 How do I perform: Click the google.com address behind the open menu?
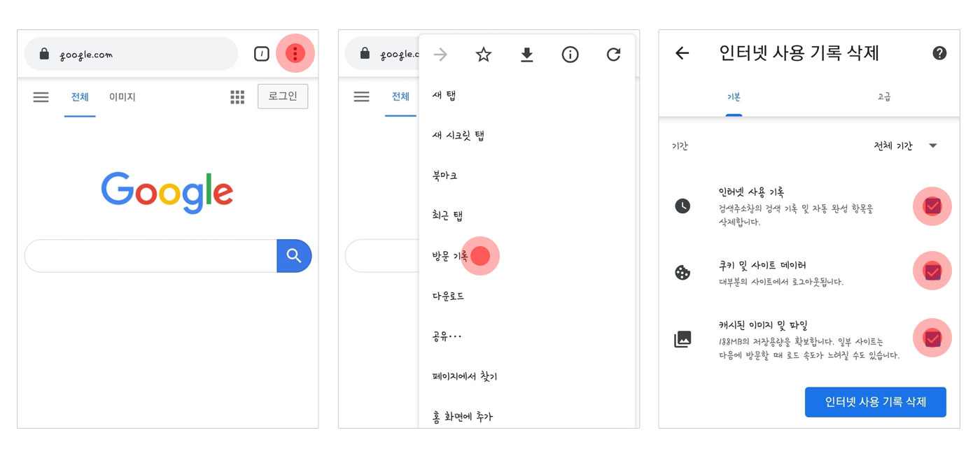point(399,55)
